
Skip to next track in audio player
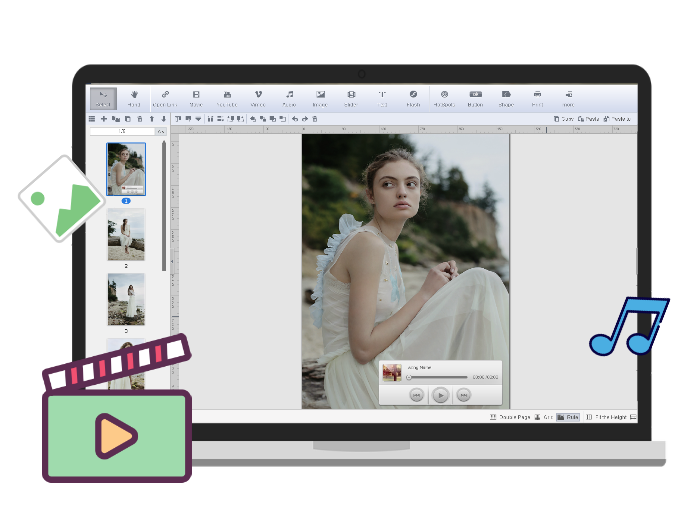click(x=464, y=395)
